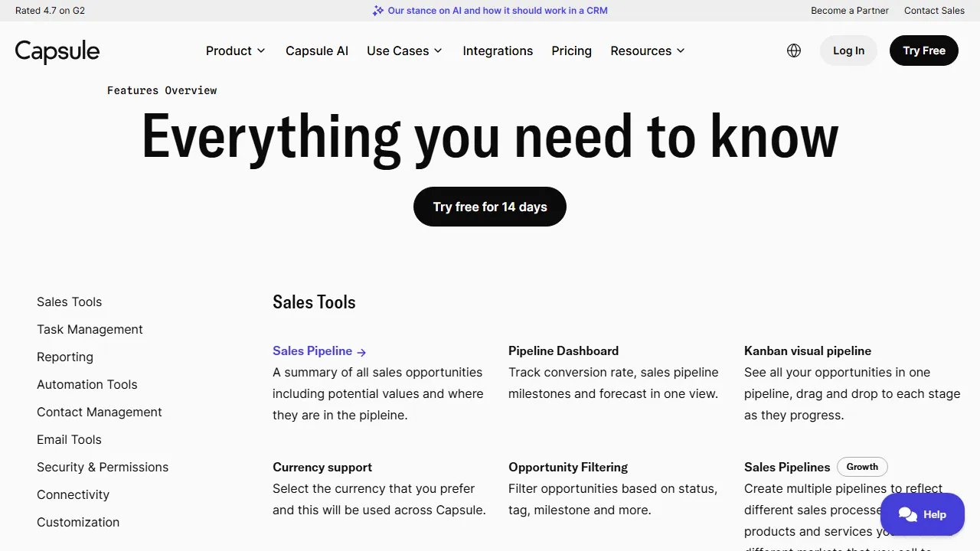
Task: Click the Features Overview label
Action: 162,90
